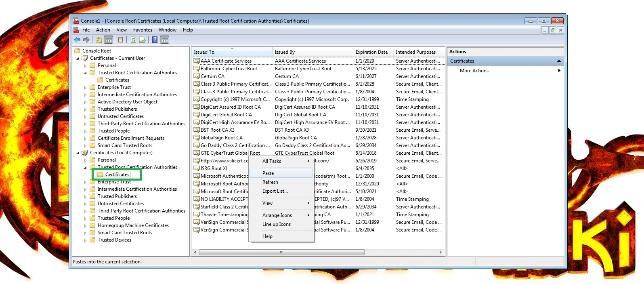Choose Refresh in the context menu
This screenshot has width=644, height=284.
(281, 182)
